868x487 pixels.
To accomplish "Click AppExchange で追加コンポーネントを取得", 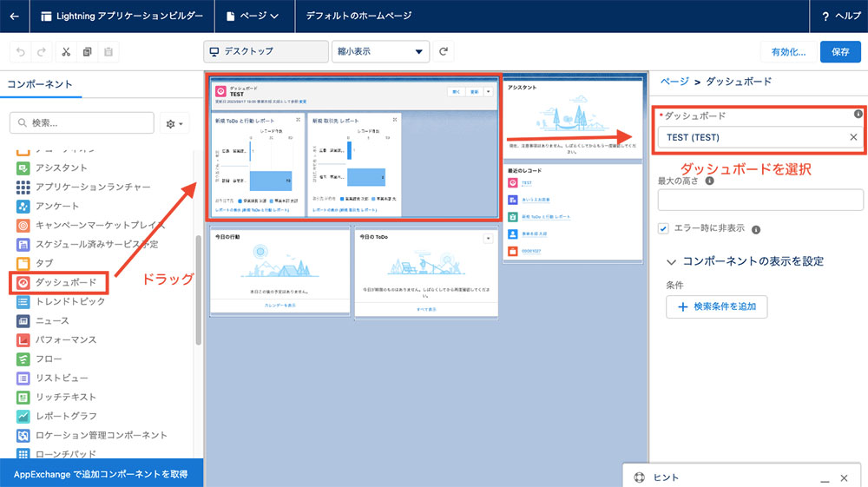I will pyautogui.click(x=102, y=474).
